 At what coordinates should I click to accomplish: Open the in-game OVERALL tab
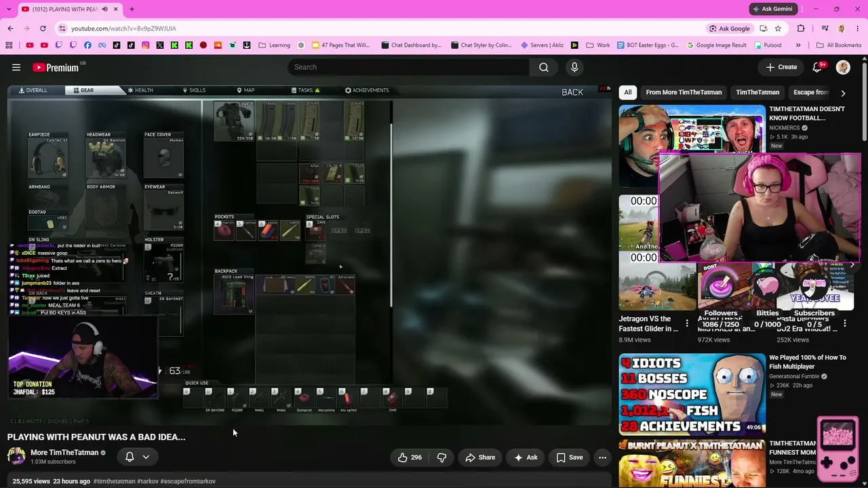coord(33,90)
